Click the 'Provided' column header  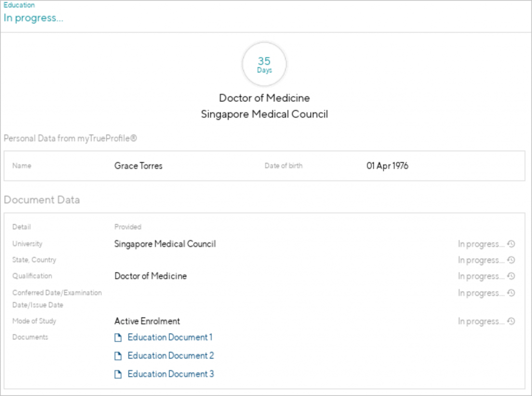coord(128,227)
